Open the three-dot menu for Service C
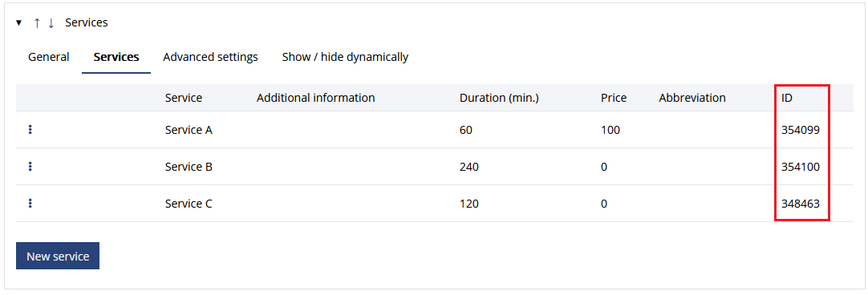This screenshot has height=295, width=868. [30, 203]
